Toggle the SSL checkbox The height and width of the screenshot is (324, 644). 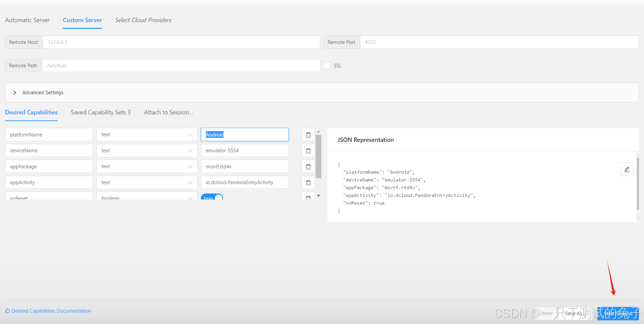(x=327, y=66)
